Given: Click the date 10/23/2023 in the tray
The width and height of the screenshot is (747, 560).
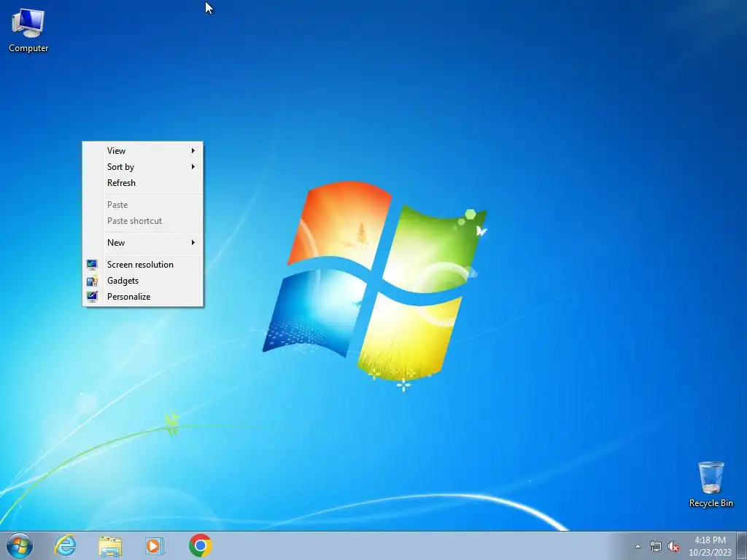Looking at the screenshot, I should (x=710, y=553).
